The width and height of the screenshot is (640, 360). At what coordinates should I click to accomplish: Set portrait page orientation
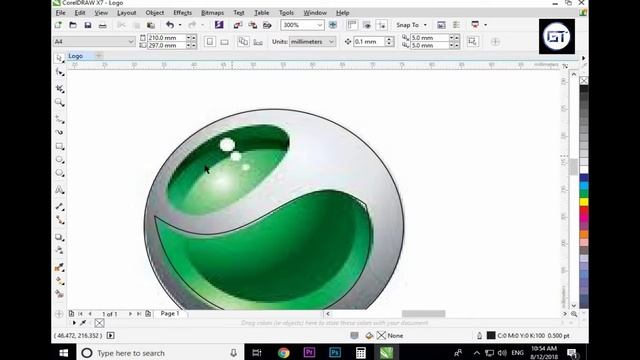(210, 42)
